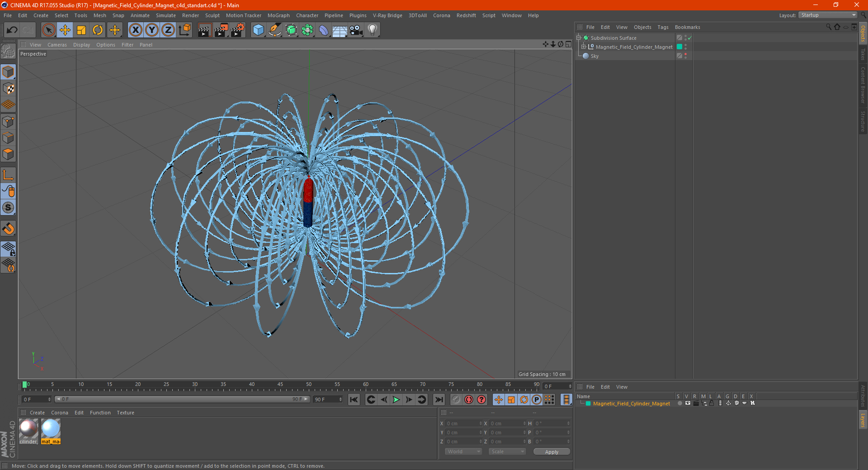Enable record active objects button
Image resolution: width=868 pixels, height=470 pixels.
(x=456, y=399)
